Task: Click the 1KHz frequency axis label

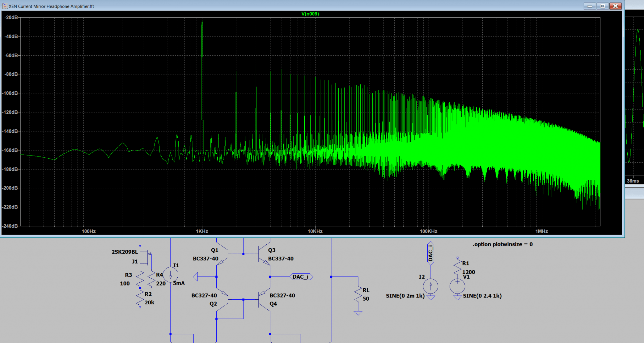Action: point(202,231)
